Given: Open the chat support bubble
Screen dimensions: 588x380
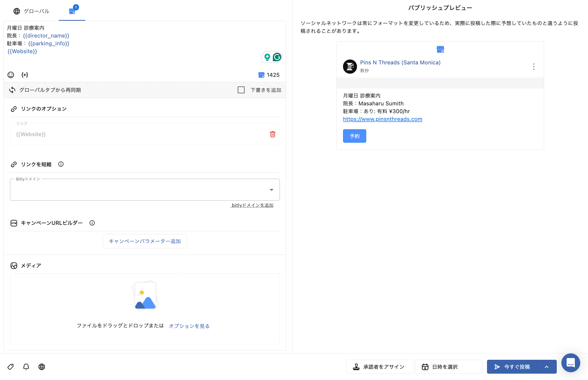Looking at the screenshot, I should point(570,363).
